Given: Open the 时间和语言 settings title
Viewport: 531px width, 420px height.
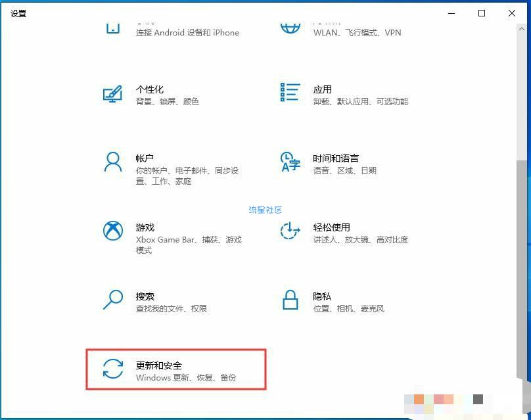Looking at the screenshot, I should [336, 158].
